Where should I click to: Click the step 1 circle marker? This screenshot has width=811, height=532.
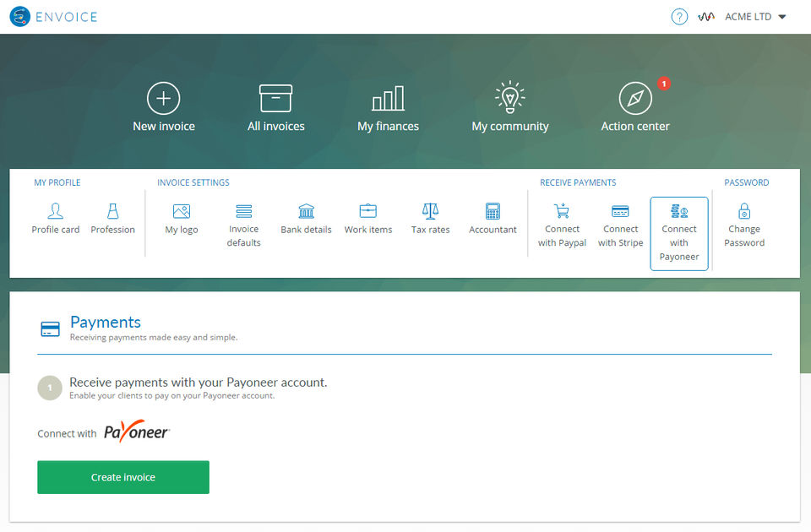click(x=50, y=388)
